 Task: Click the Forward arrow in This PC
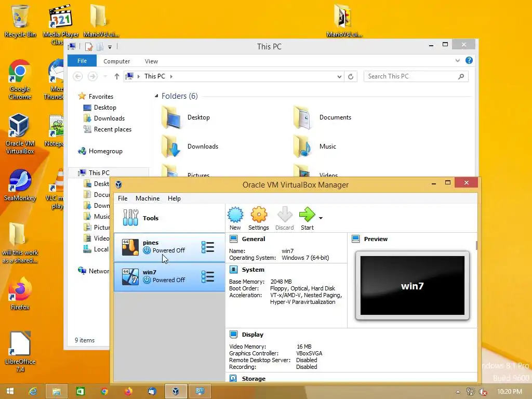click(x=92, y=76)
